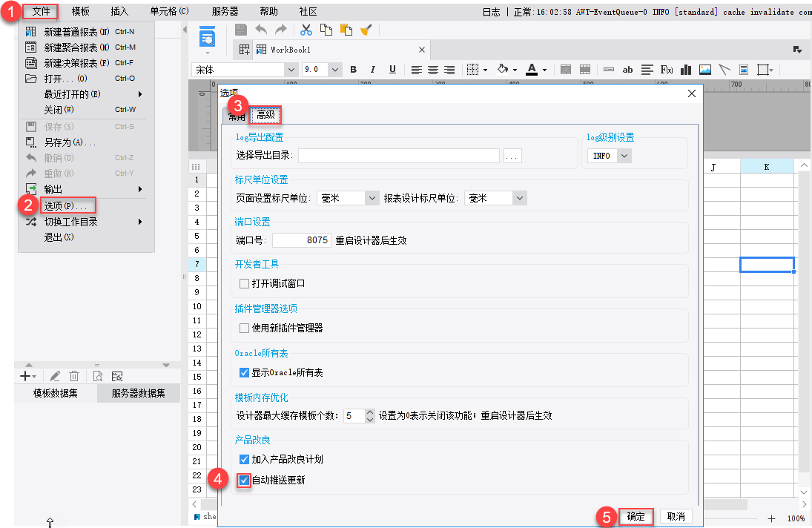Click the 选择导出目录 text field

[x=399, y=156]
